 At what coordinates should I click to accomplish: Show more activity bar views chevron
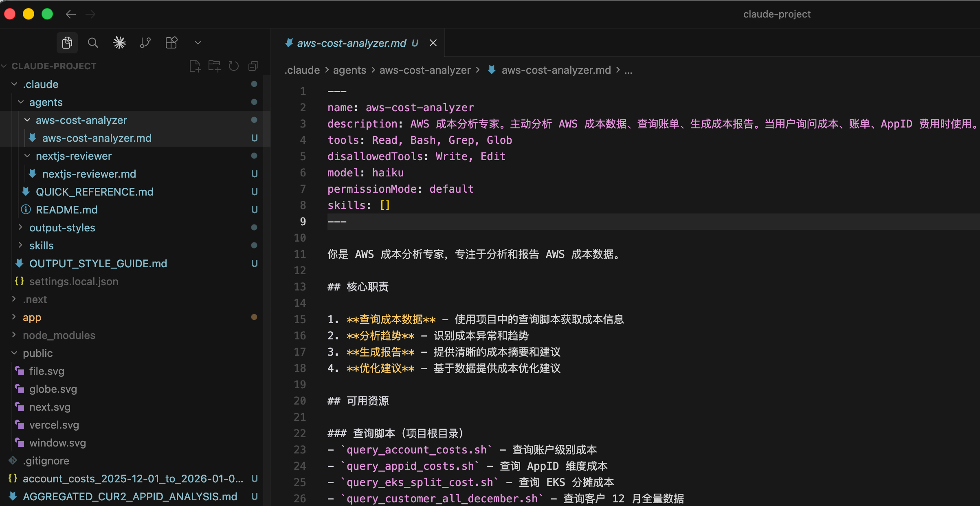click(198, 43)
